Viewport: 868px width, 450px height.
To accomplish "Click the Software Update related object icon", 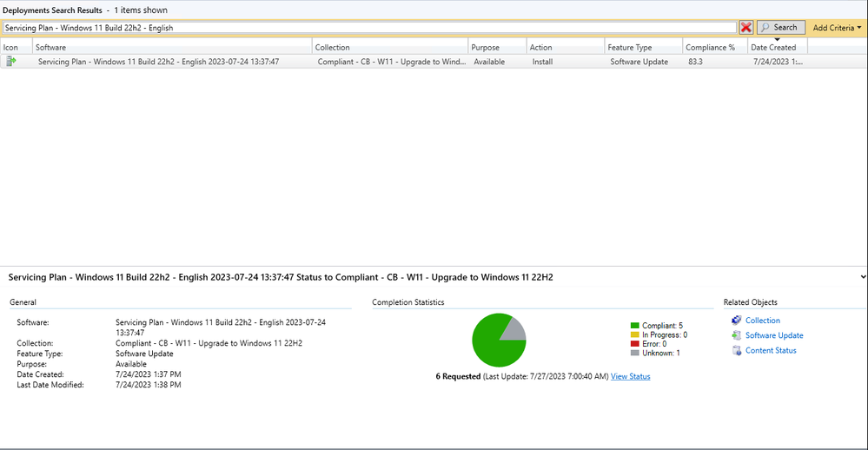I will pyautogui.click(x=736, y=335).
